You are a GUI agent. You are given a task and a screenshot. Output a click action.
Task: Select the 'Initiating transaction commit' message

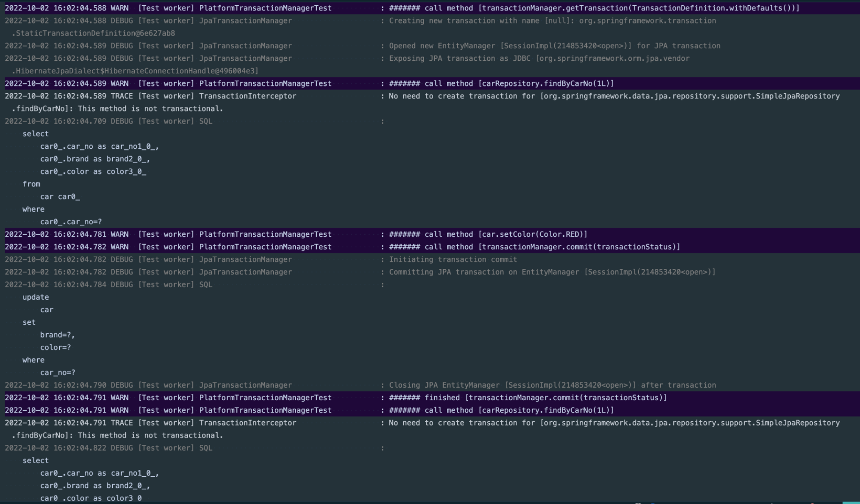click(x=453, y=260)
